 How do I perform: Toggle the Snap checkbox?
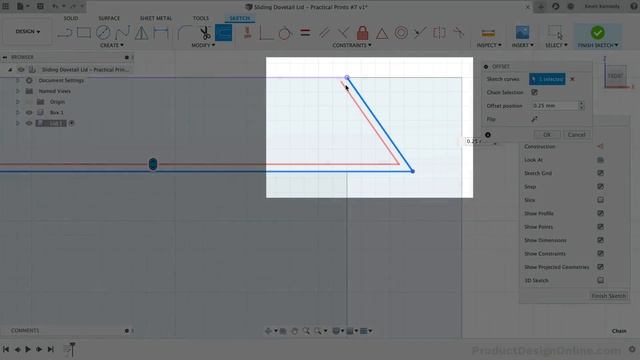pos(600,187)
